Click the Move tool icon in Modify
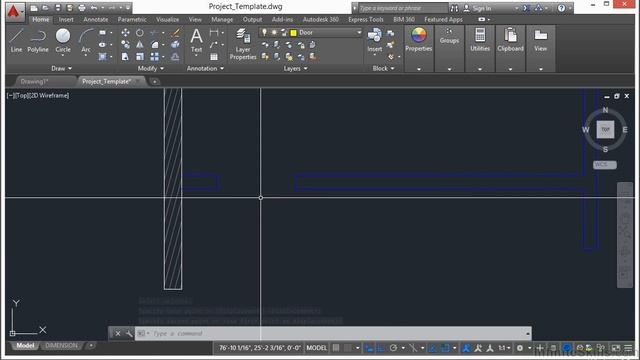640x360 pixels. click(125, 33)
